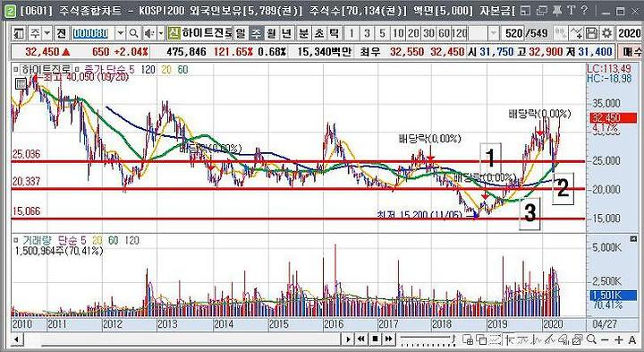The height and width of the screenshot is (352, 644).
Task: Click the eraser drawing icon in bottom toolbar
Action: (x=563, y=339)
